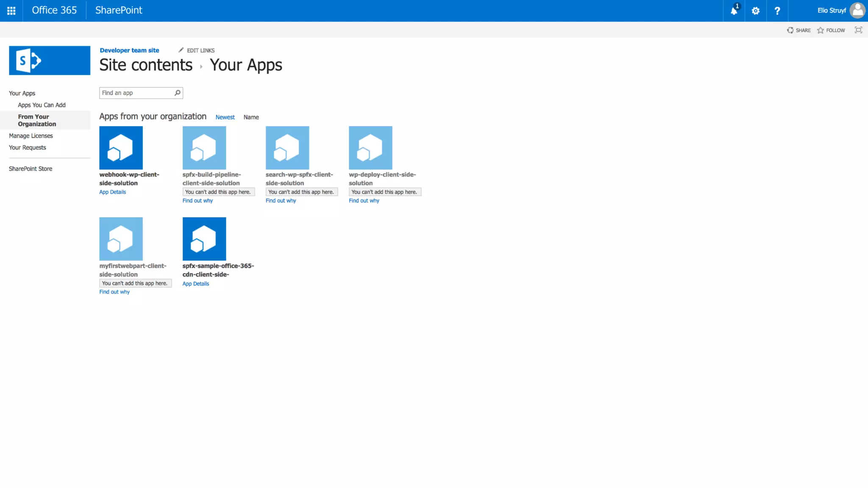868x488 pixels.
Task: Toggle focus on content mode icon
Action: tap(858, 30)
